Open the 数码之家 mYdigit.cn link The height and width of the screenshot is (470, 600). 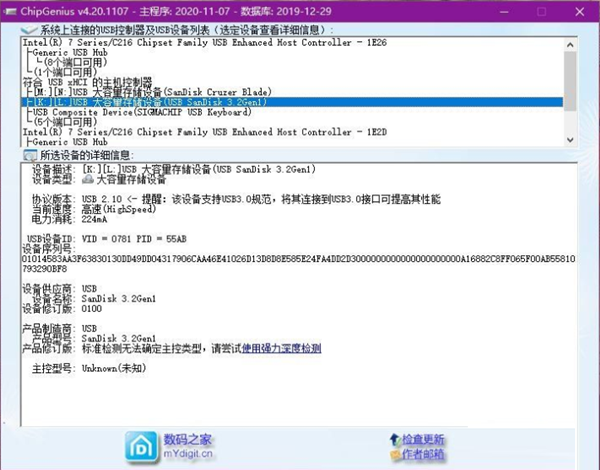188,446
